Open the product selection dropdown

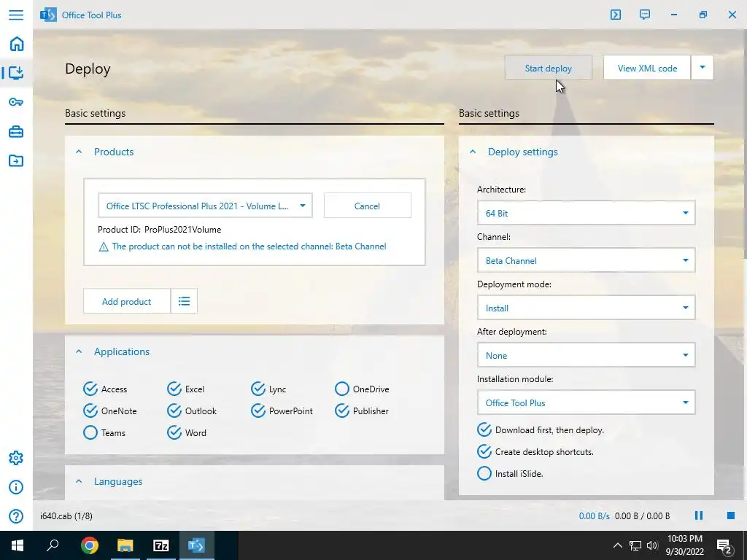click(205, 206)
